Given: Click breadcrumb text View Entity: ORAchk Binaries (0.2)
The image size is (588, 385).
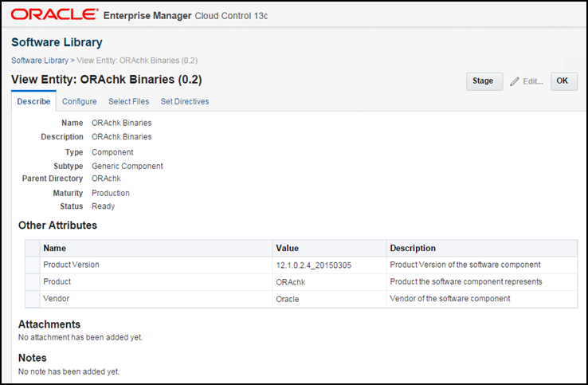Looking at the screenshot, I should click(137, 61).
